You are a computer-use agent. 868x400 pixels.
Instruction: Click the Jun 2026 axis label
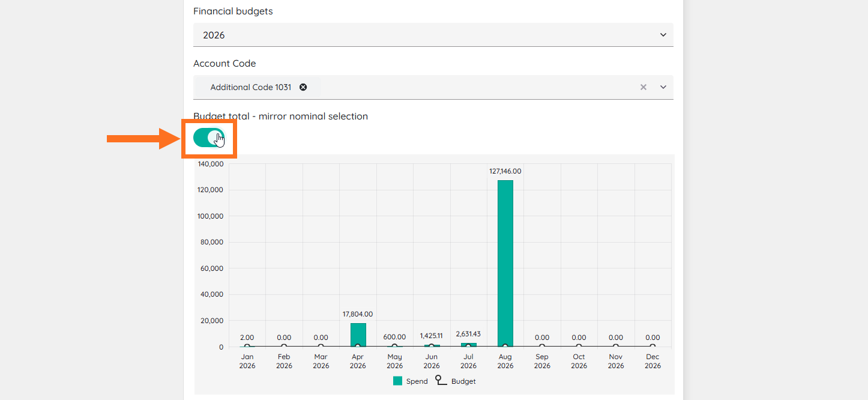(x=432, y=361)
